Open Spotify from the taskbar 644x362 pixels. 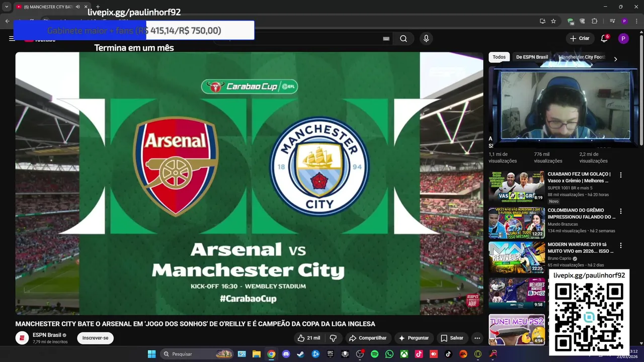click(374, 354)
